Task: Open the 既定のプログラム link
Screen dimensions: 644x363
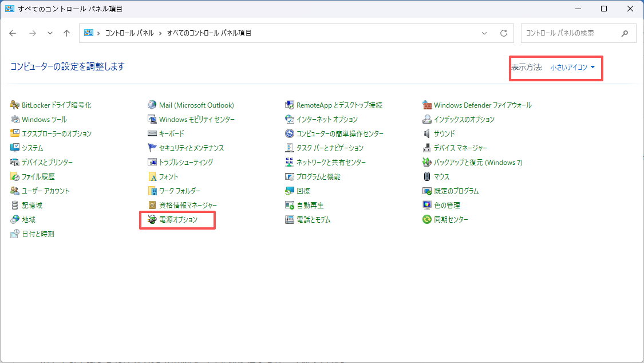Action: [456, 191]
